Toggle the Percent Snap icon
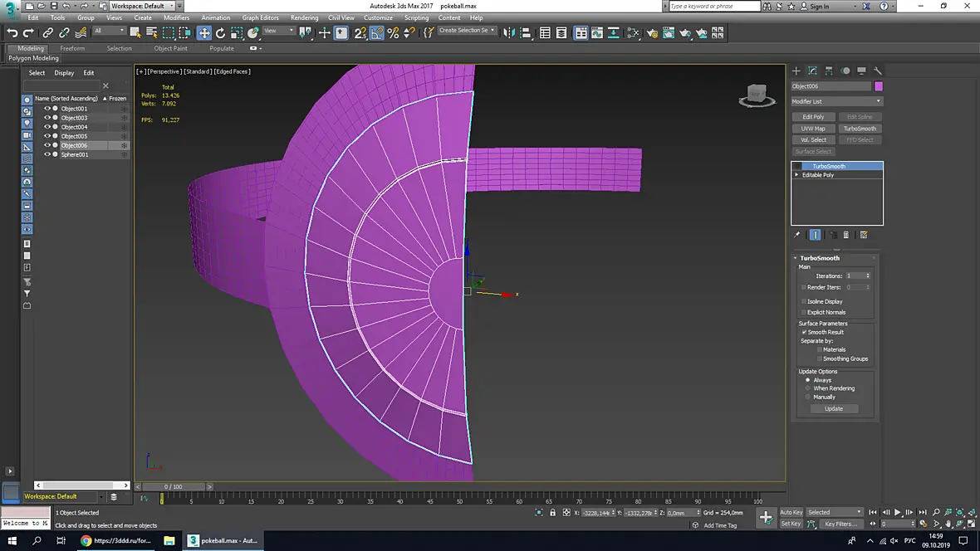This screenshot has height=551, width=980. [393, 33]
